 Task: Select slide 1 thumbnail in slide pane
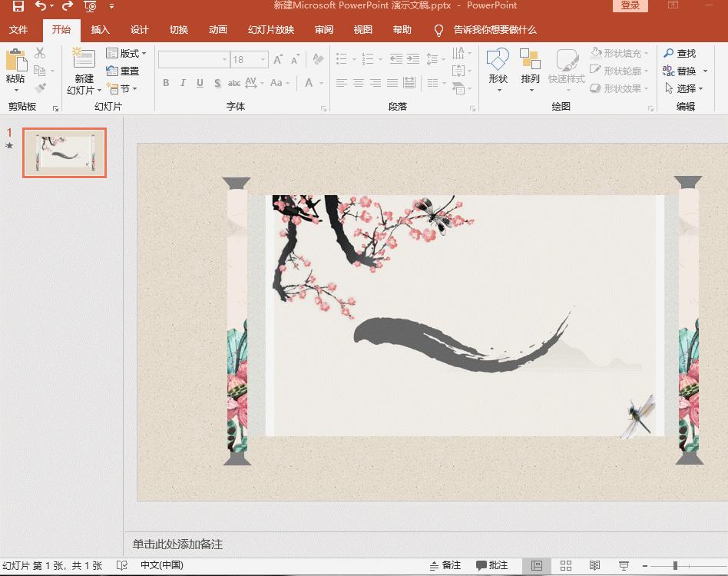[x=65, y=152]
